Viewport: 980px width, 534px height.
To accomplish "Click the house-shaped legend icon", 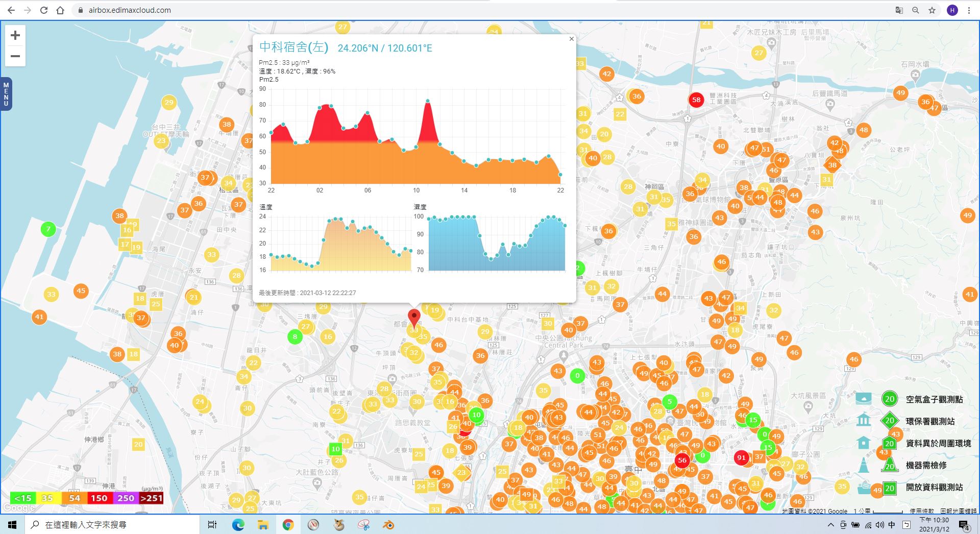I will click(864, 442).
